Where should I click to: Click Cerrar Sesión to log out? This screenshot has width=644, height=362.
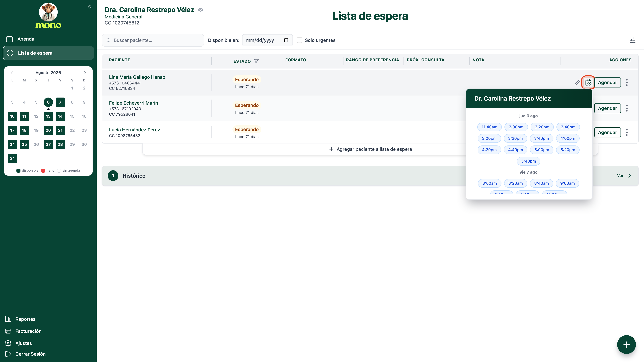coord(30,354)
